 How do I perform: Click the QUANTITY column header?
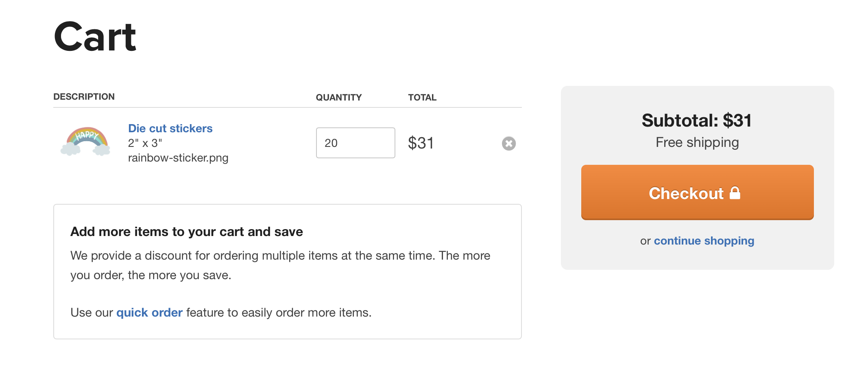[x=338, y=98]
